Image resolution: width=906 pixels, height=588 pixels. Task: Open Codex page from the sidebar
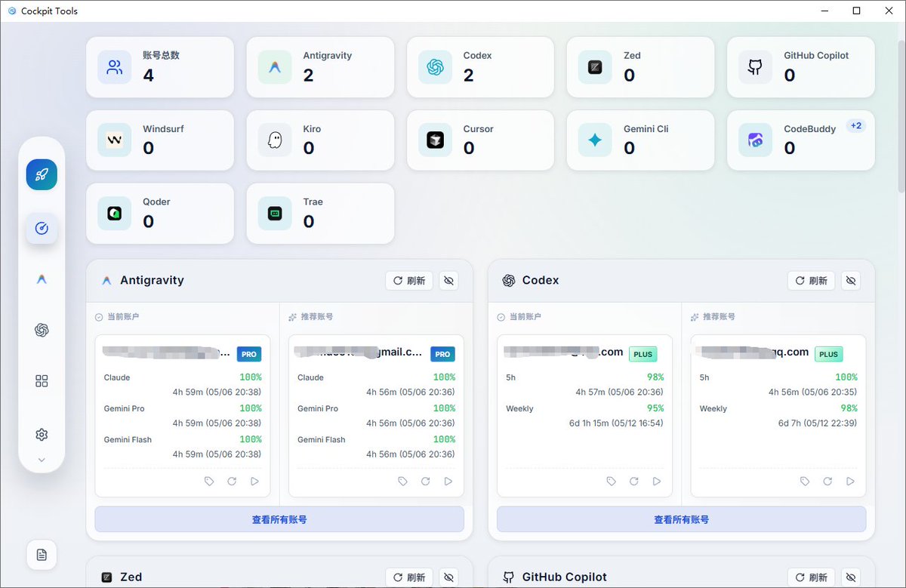pyautogui.click(x=42, y=330)
